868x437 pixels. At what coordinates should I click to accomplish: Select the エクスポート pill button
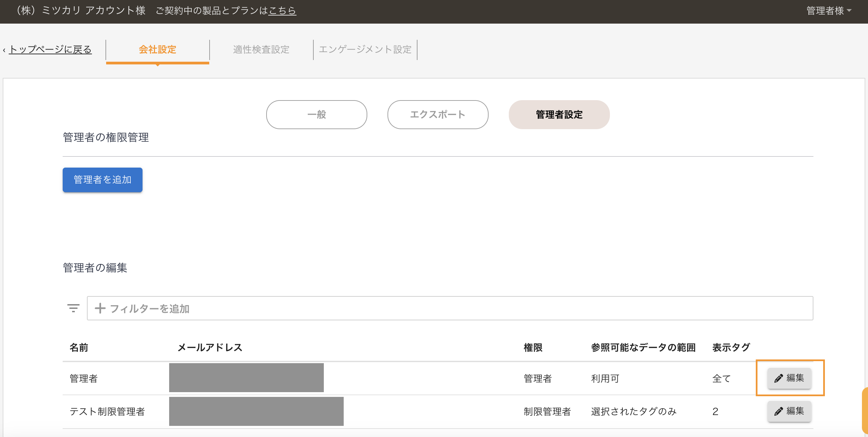tap(437, 115)
